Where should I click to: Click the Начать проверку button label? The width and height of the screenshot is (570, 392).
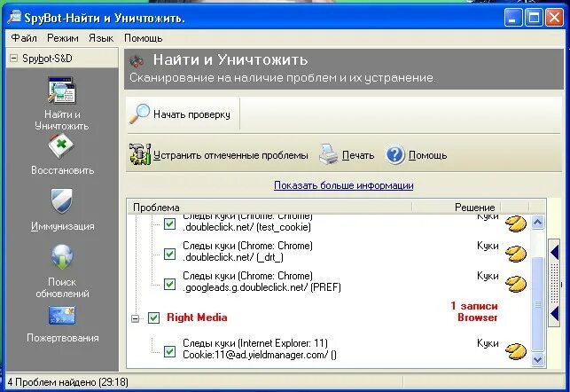click(x=191, y=114)
